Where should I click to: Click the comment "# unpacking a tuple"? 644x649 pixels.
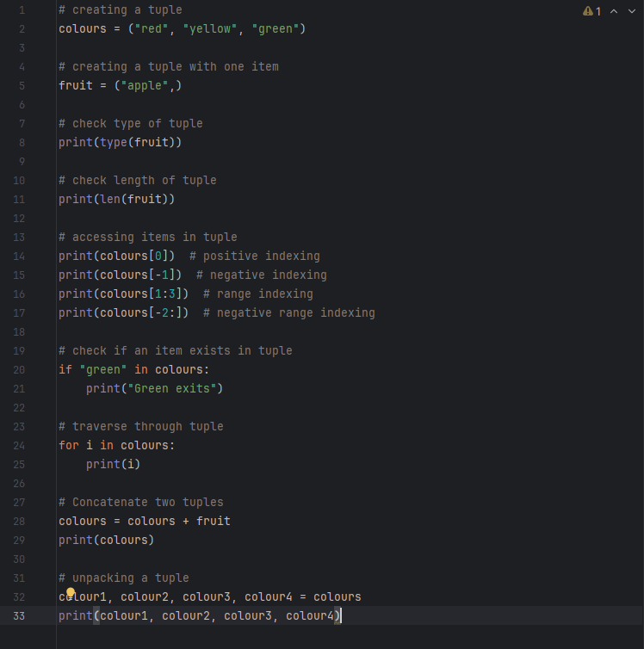point(124,578)
